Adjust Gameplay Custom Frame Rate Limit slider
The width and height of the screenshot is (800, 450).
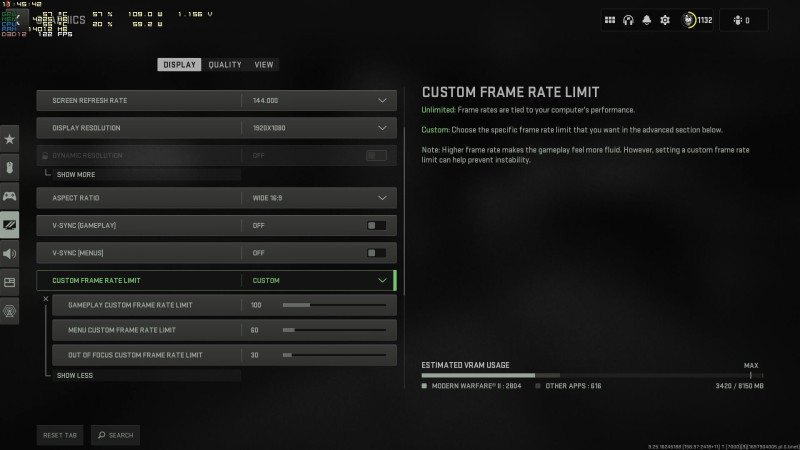tap(334, 305)
